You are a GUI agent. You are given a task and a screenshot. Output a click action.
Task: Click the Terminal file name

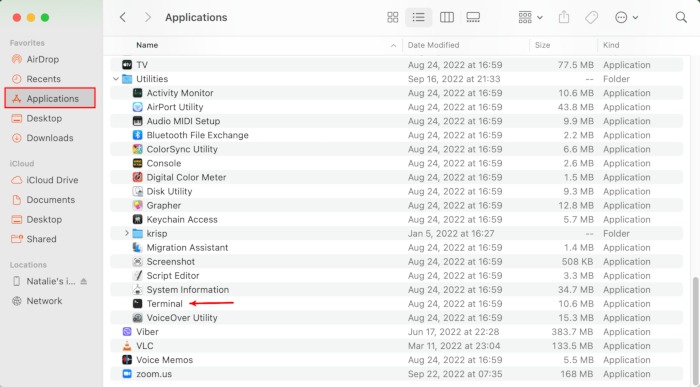point(164,304)
